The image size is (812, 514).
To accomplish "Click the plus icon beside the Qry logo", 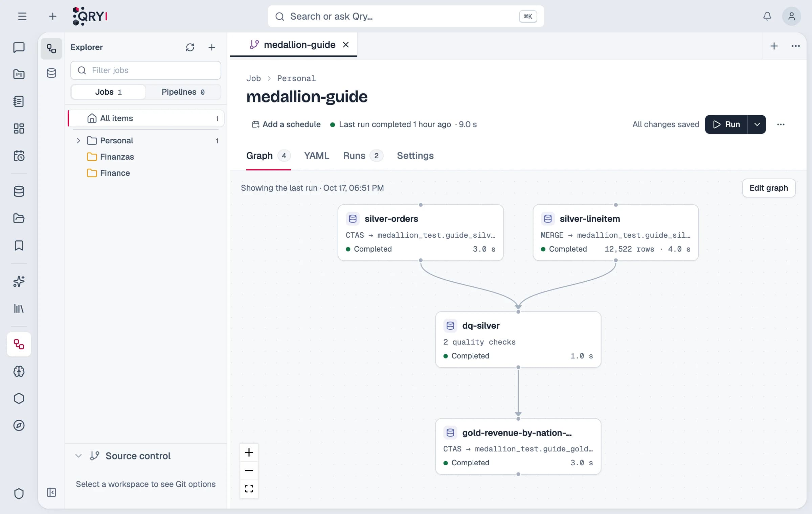I will point(52,16).
